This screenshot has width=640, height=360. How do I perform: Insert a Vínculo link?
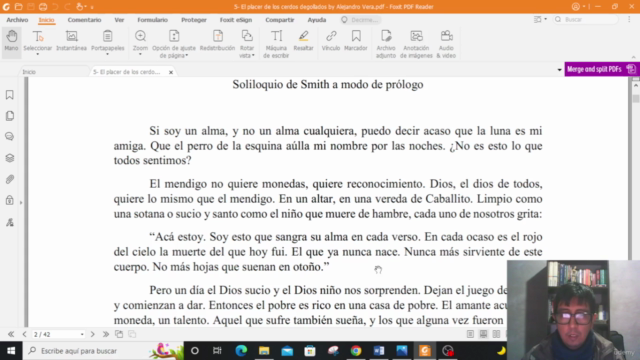click(x=331, y=41)
